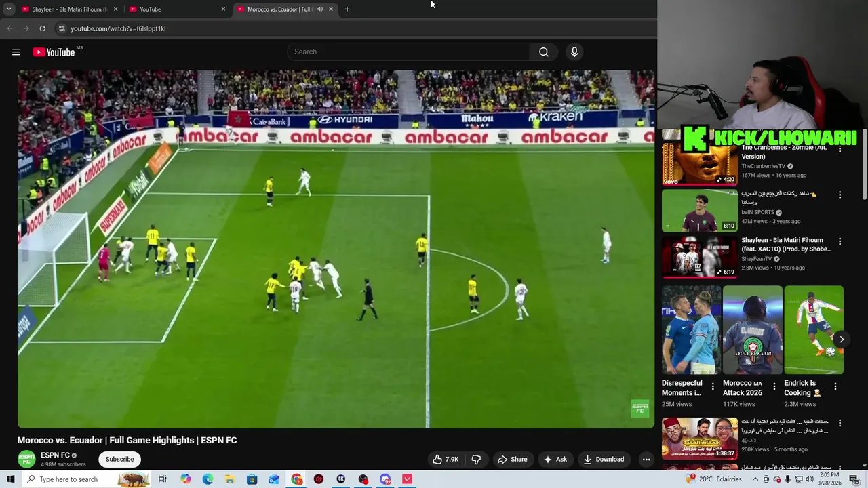Focus the YouTube search input field
The height and width of the screenshot is (488, 868).
coord(409,52)
